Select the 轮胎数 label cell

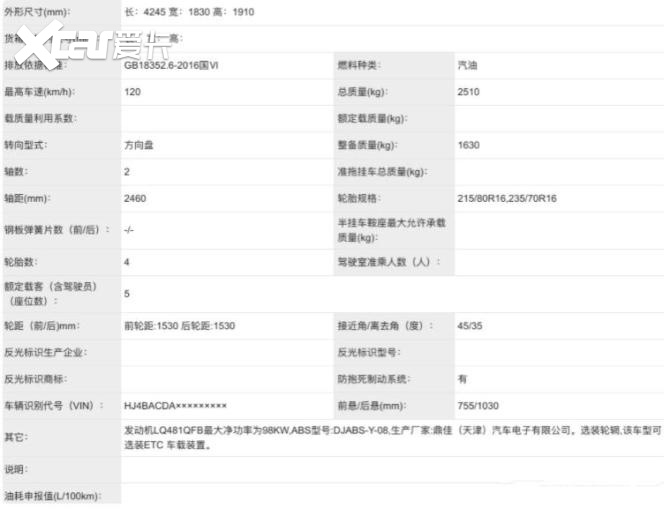(21, 262)
